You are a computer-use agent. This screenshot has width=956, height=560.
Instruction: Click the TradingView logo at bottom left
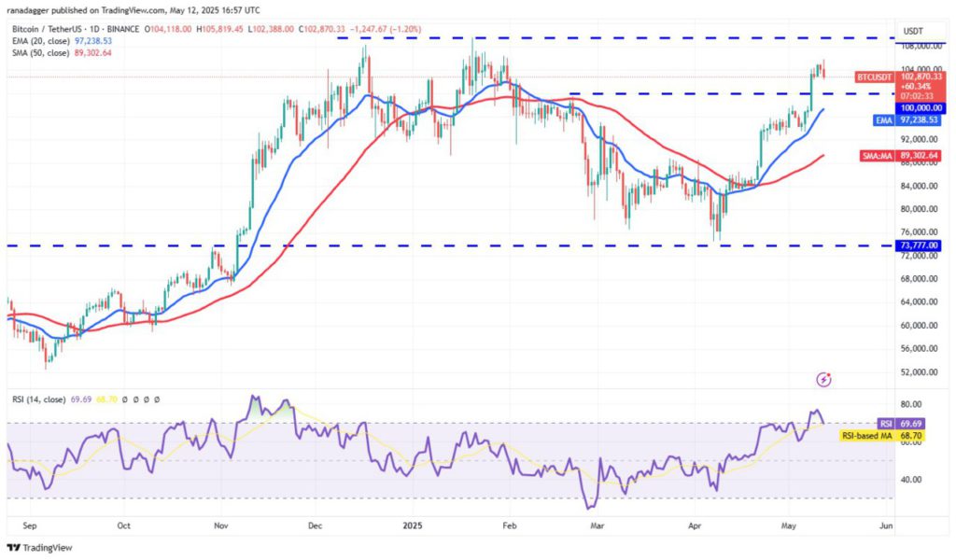point(39,548)
